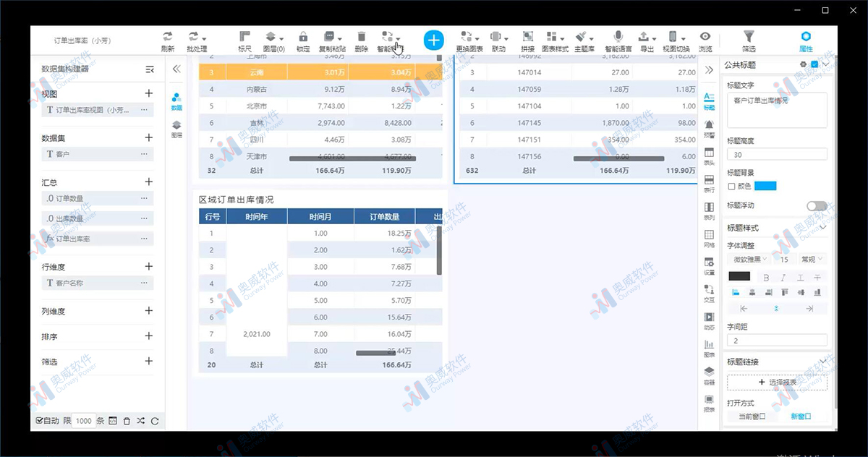Viewport: 868px width, 457px height.
Task: Toggle italic formatting for title
Action: point(783,277)
